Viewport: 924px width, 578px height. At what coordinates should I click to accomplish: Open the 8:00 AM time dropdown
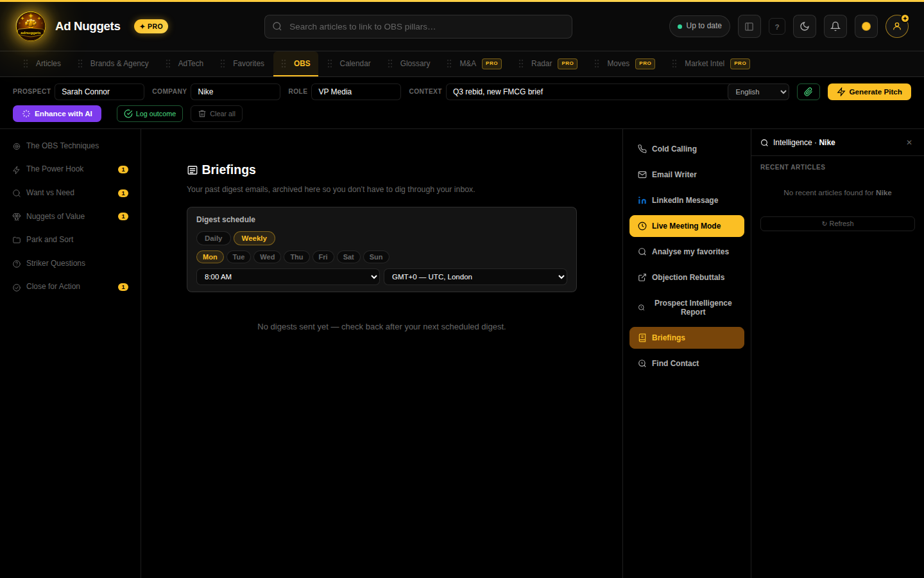click(x=288, y=277)
